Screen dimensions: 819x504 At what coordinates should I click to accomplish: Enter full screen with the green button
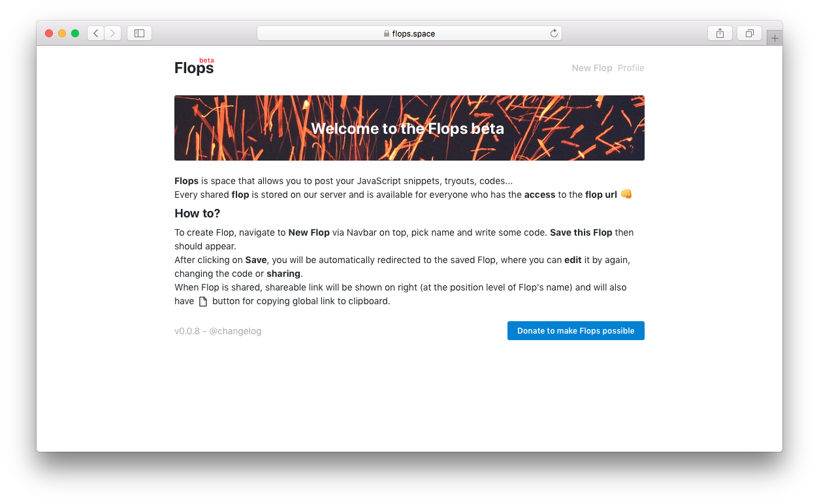[75, 33]
